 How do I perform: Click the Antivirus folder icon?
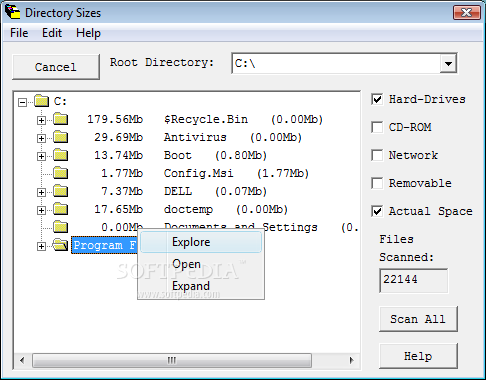click(61, 137)
